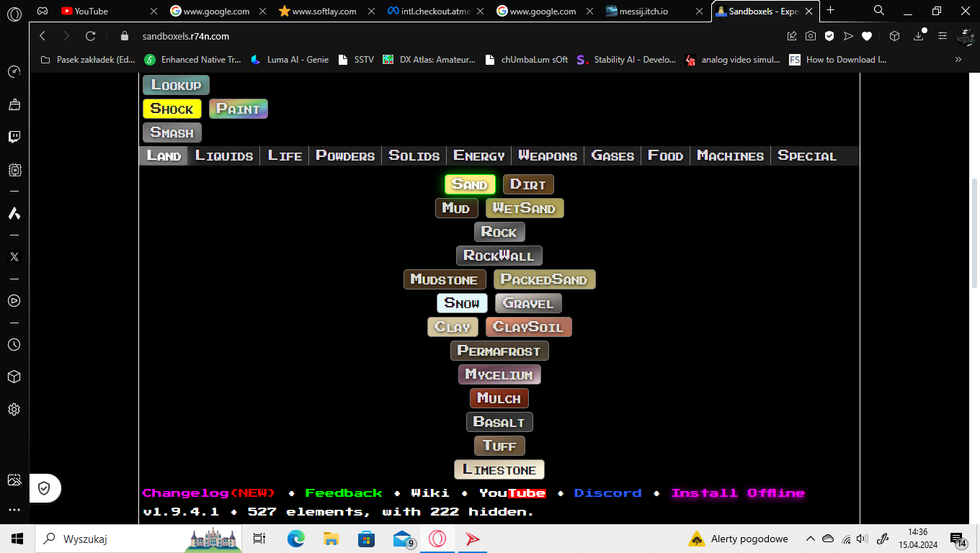Switch to the Liquids category tab
980x553 pixels.
point(223,155)
